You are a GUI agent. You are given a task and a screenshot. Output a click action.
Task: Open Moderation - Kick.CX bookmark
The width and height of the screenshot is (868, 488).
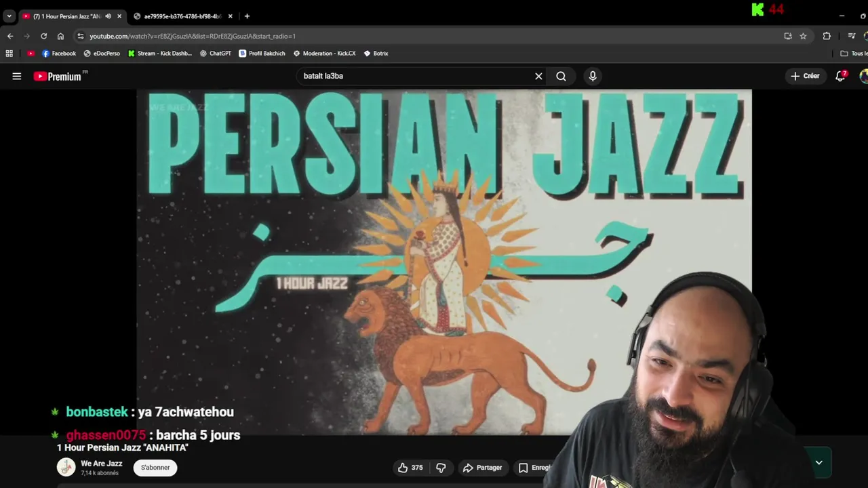click(324, 54)
